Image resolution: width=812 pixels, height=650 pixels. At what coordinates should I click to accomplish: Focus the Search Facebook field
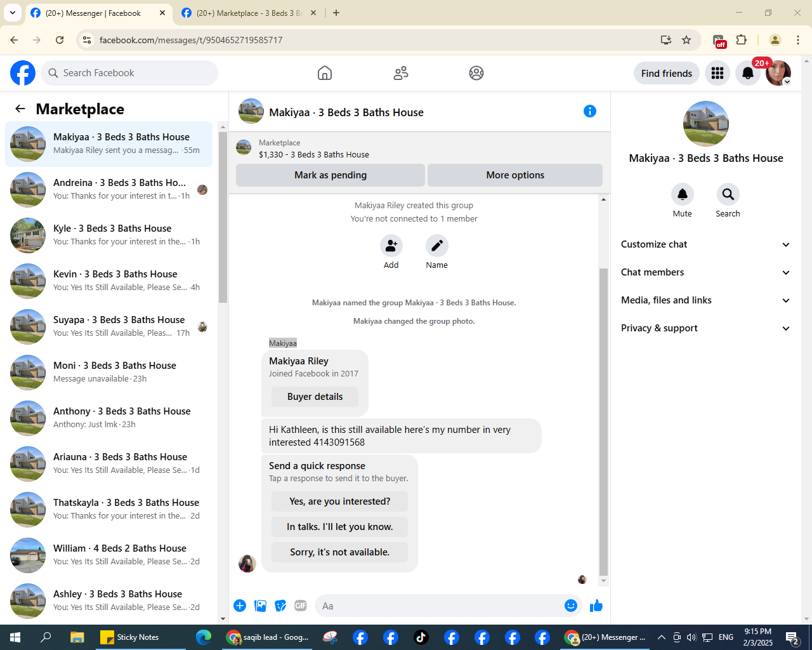[129, 73]
